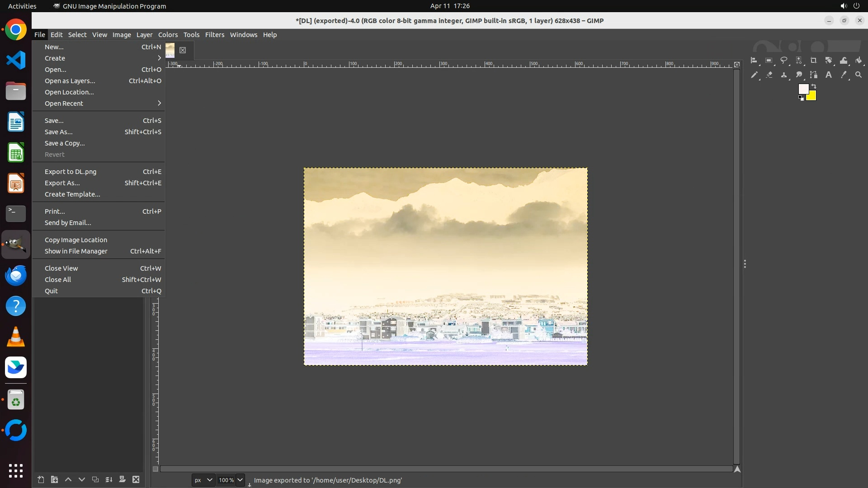Image resolution: width=868 pixels, height=488 pixels.
Task: Open the px units dropdown
Action: 203,480
